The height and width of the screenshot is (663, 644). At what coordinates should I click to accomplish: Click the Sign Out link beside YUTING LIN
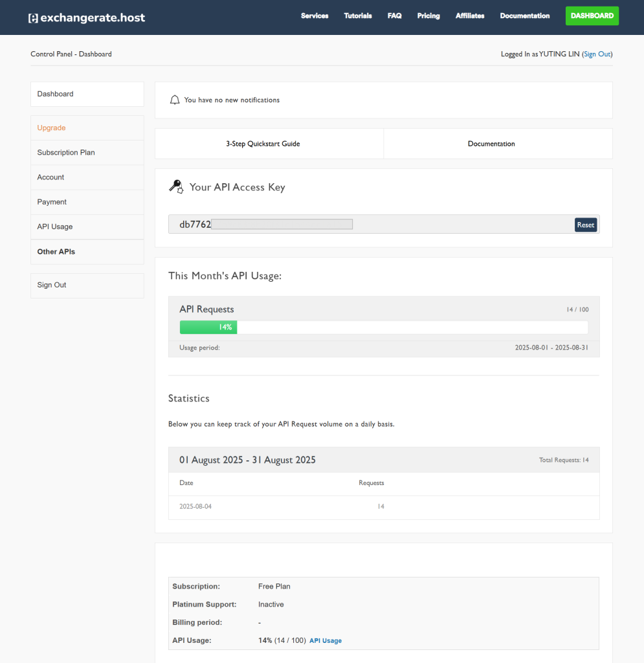pos(597,54)
